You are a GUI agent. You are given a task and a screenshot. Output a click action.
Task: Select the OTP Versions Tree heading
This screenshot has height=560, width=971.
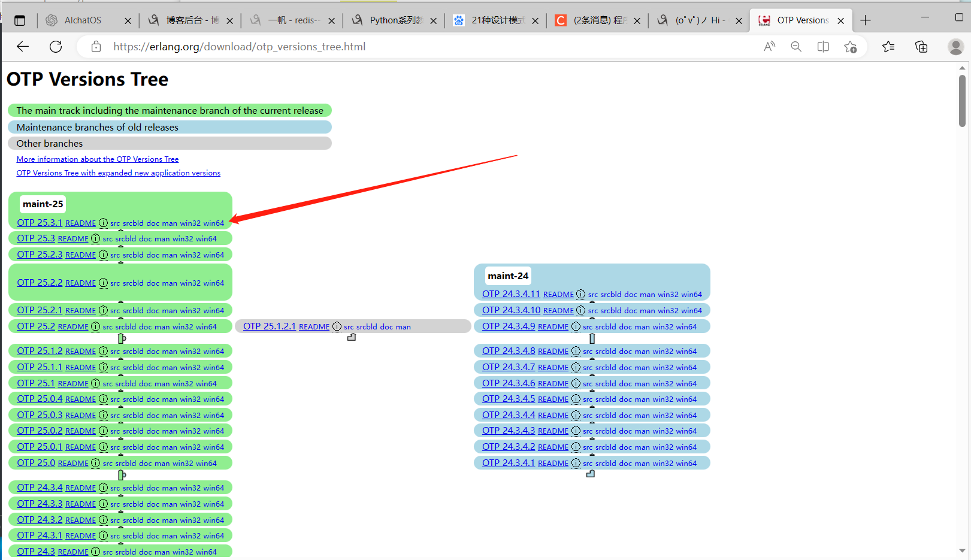[x=87, y=79]
